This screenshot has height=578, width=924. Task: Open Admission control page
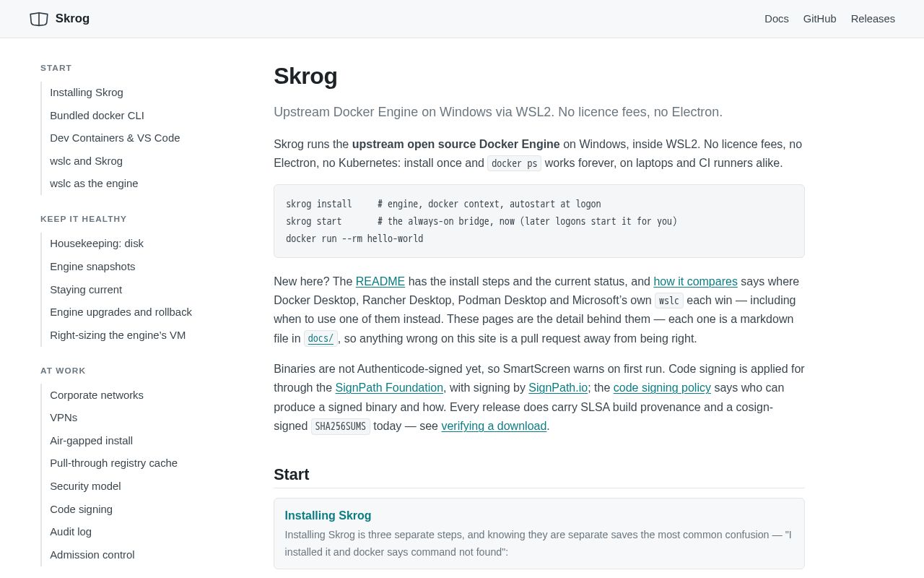(x=92, y=555)
